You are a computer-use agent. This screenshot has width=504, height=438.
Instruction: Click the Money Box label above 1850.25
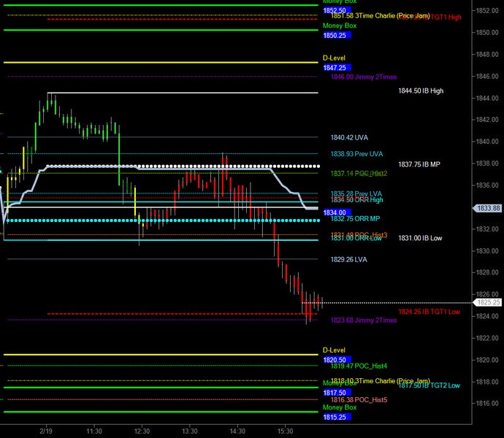[x=340, y=26]
